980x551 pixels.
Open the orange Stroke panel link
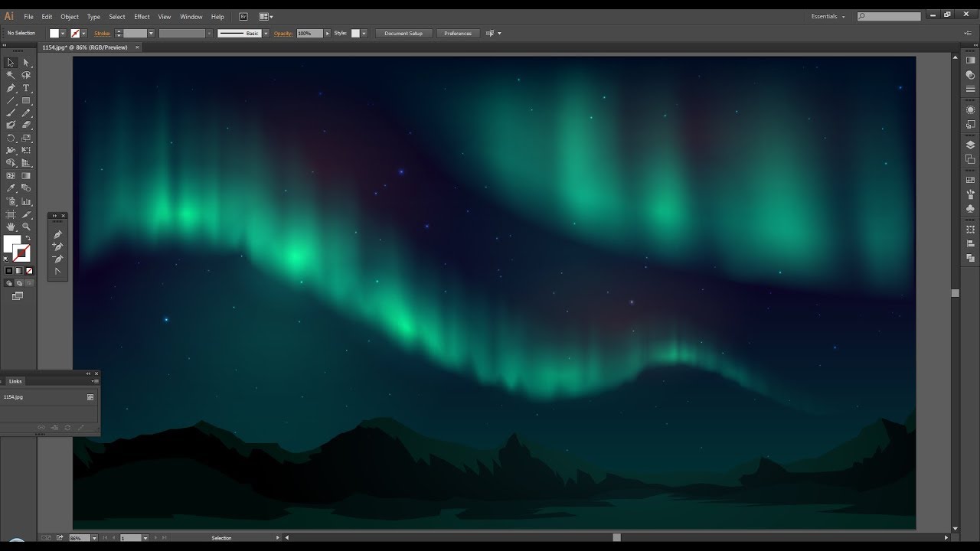pos(102,33)
